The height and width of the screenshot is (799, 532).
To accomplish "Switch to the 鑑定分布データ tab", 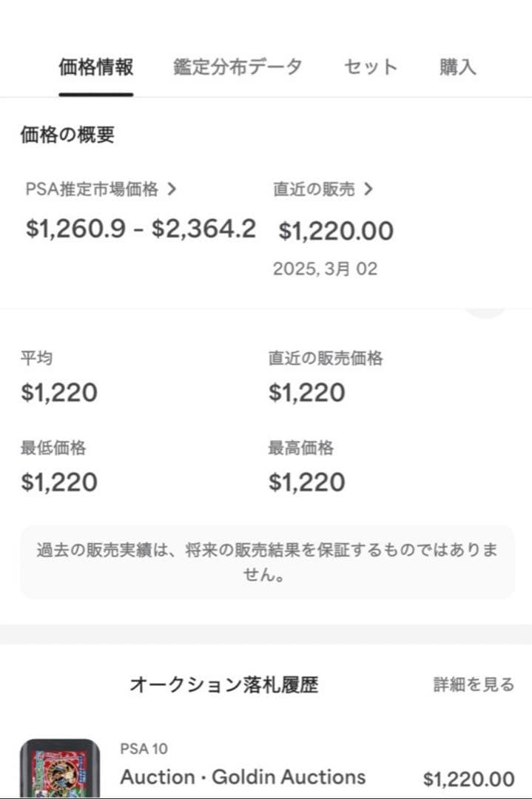I will click(238, 66).
